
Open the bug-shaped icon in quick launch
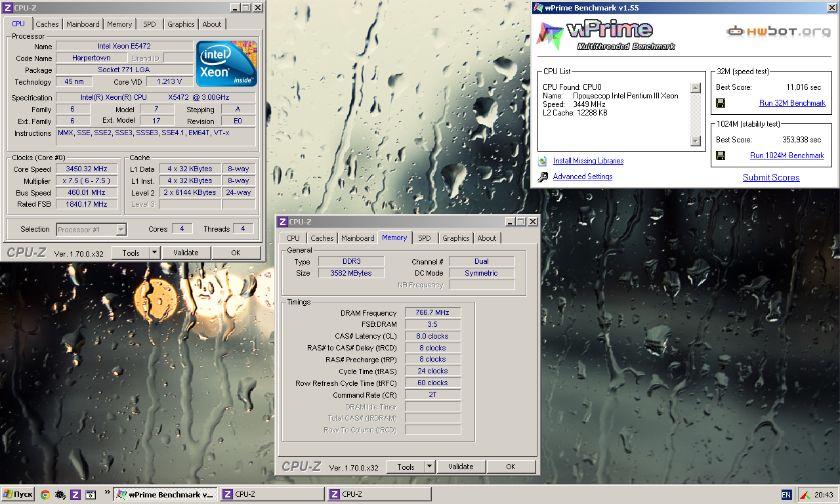click(60, 495)
